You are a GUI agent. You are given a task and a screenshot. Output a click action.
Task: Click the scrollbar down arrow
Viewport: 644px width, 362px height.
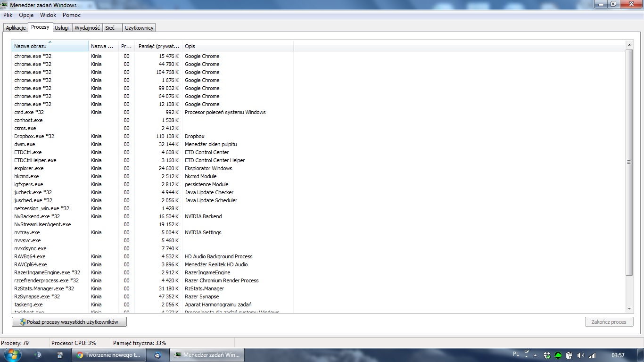point(629,308)
